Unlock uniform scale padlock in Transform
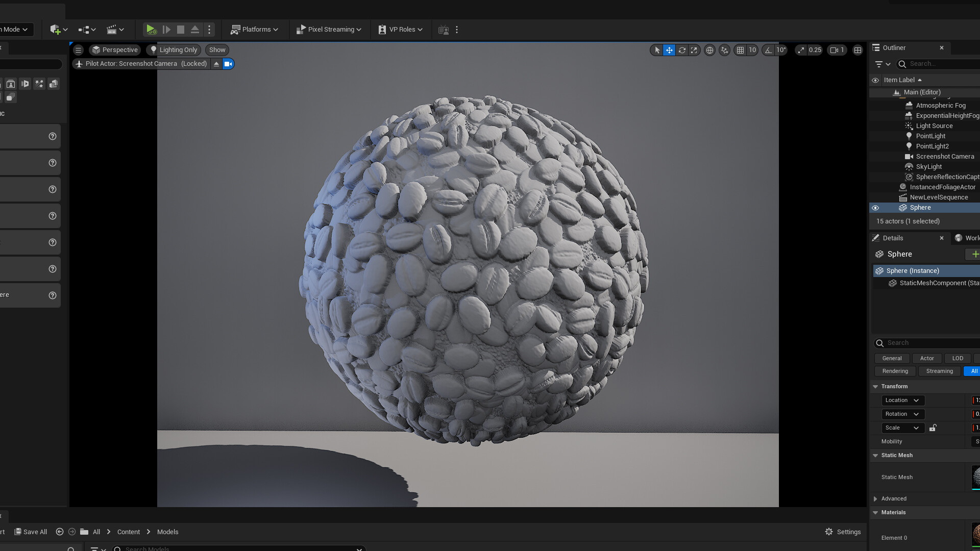 (933, 428)
